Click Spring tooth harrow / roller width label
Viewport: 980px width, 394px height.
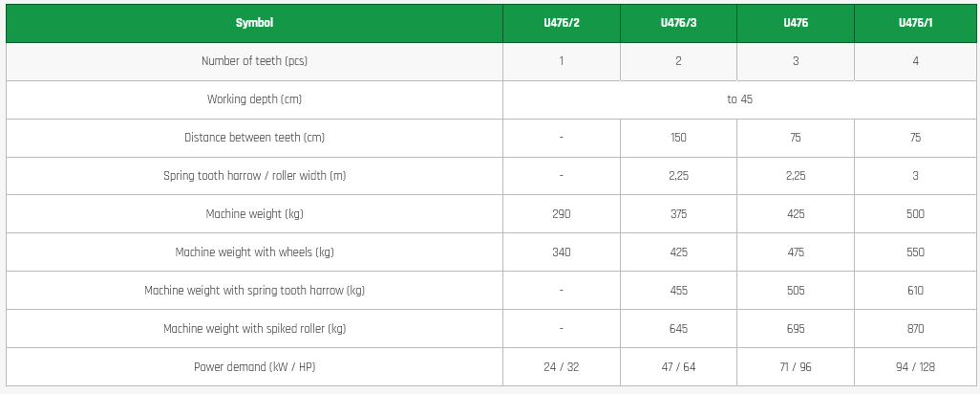tap(254, 176)
